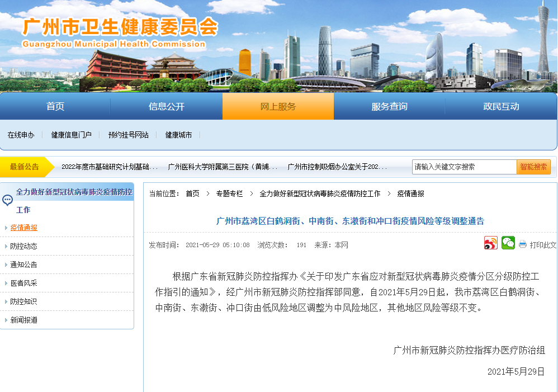This screenshot has height=392, width=558.
Task: Click the site logo 广州市卫生健康委员会
Action: 119,28
